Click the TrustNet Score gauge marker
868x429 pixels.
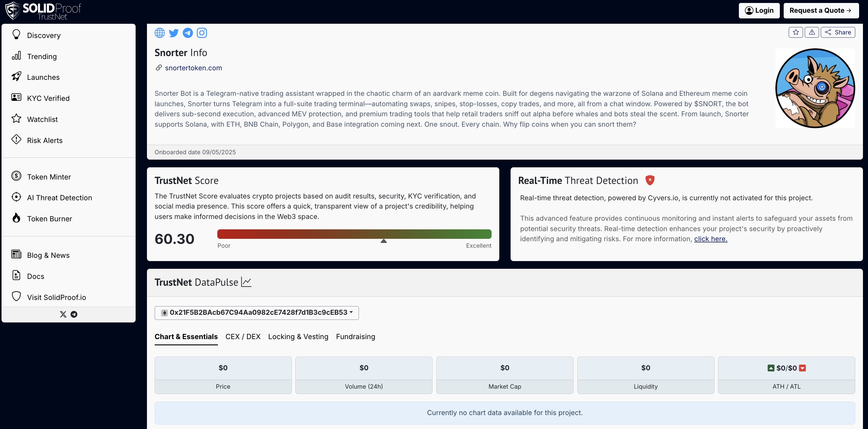[x=383, y=241]
